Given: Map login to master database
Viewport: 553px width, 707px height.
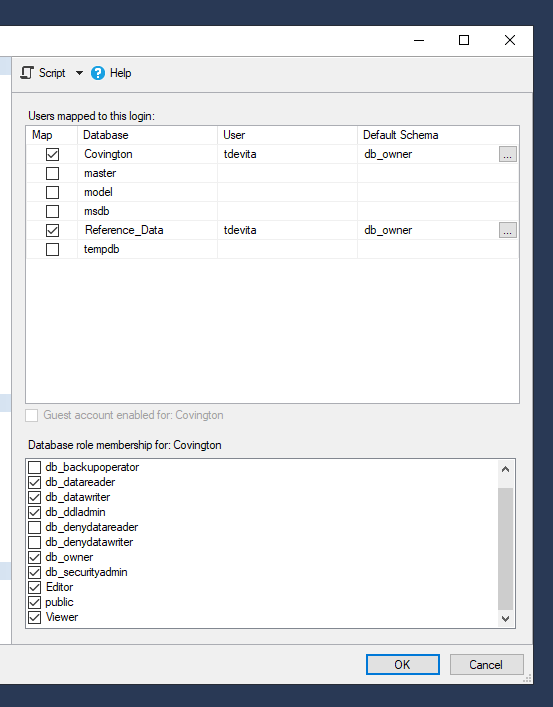Looking at the screenshot, I should pos(52,173).
